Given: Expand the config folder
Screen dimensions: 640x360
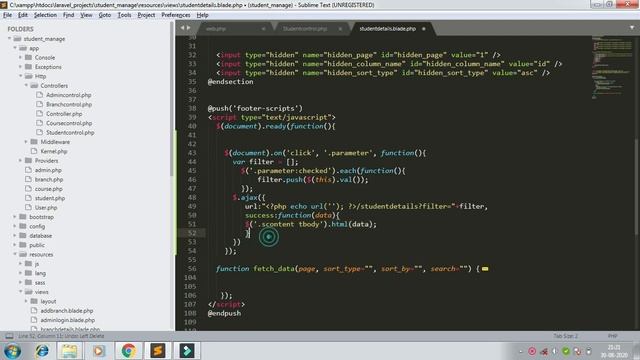Looking at the screenshot, I should [15, 227].
